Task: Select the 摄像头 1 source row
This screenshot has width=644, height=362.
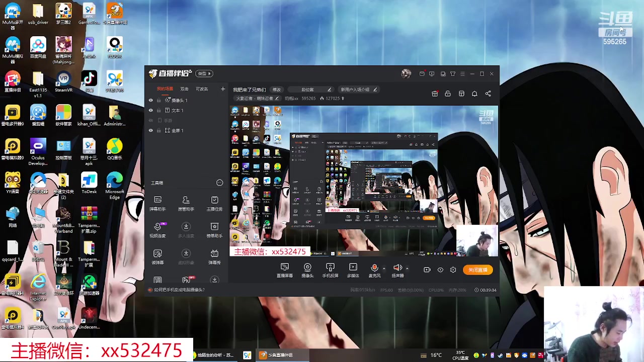Action: [186, 100]
